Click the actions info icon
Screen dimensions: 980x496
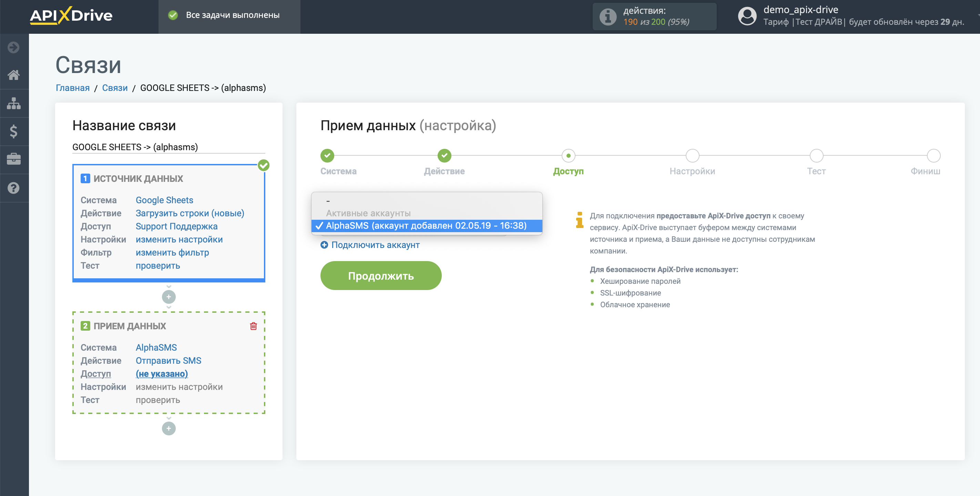(x=608, y=17)
